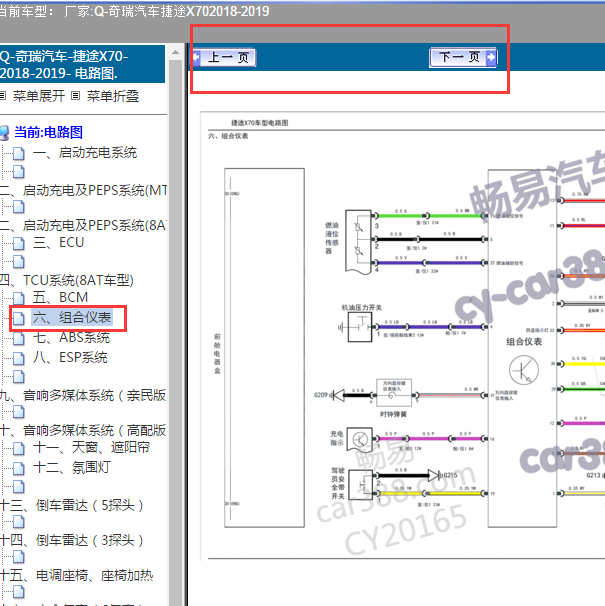Click the computer icon beside 当前:电路图
605x606 pixels.
[x=5, y=133]
